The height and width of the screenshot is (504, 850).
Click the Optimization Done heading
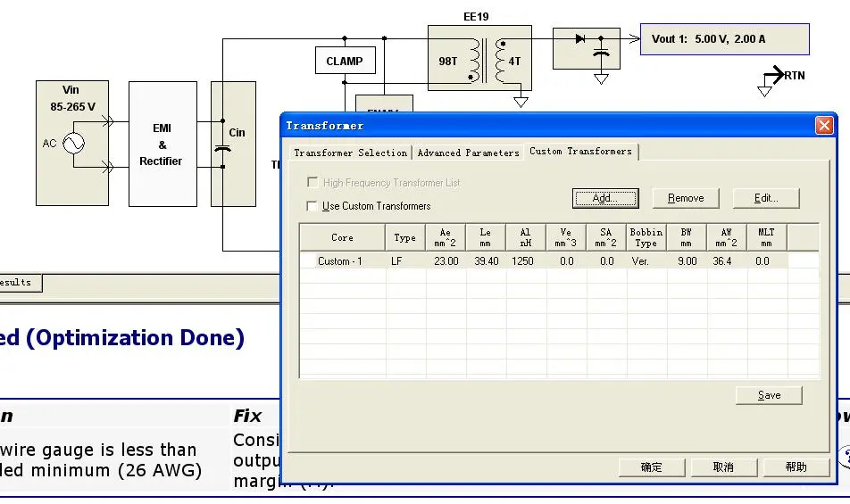click(x=122, y=338)
